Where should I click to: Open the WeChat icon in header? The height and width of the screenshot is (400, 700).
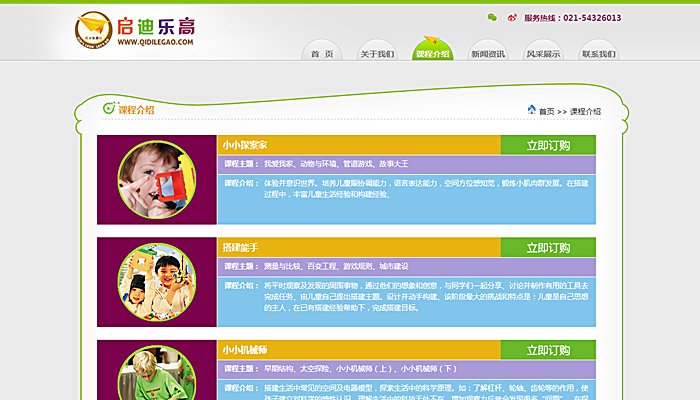click(x=492, y=17)
